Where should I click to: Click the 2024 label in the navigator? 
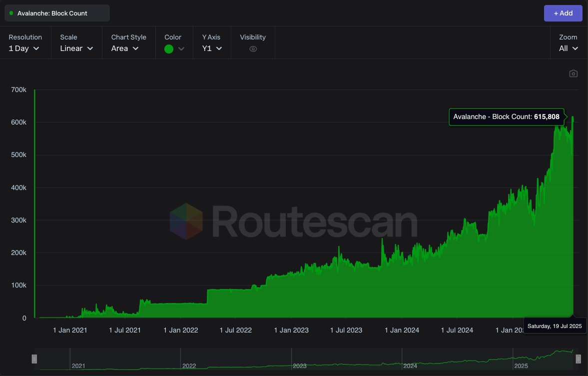pyautogui.click(x=410, y=366)
